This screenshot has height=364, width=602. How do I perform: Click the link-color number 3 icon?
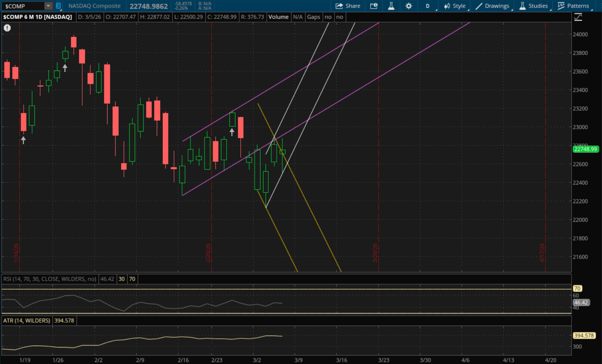[x=59, y=6]
